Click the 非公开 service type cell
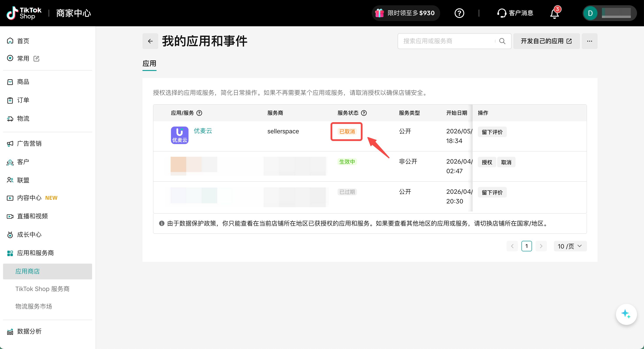The image size is (644, 349). [408, 162]
